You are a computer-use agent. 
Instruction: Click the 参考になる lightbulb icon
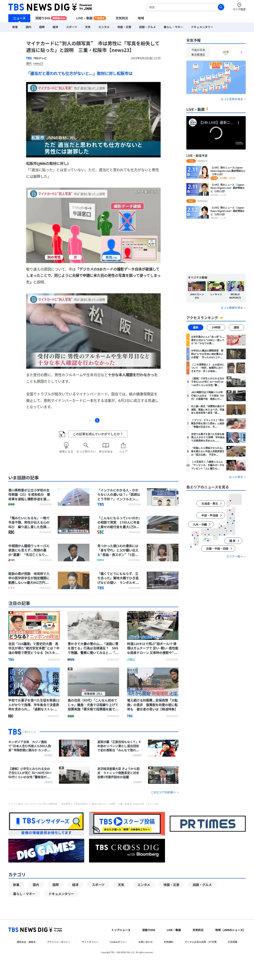coord(66,445)
